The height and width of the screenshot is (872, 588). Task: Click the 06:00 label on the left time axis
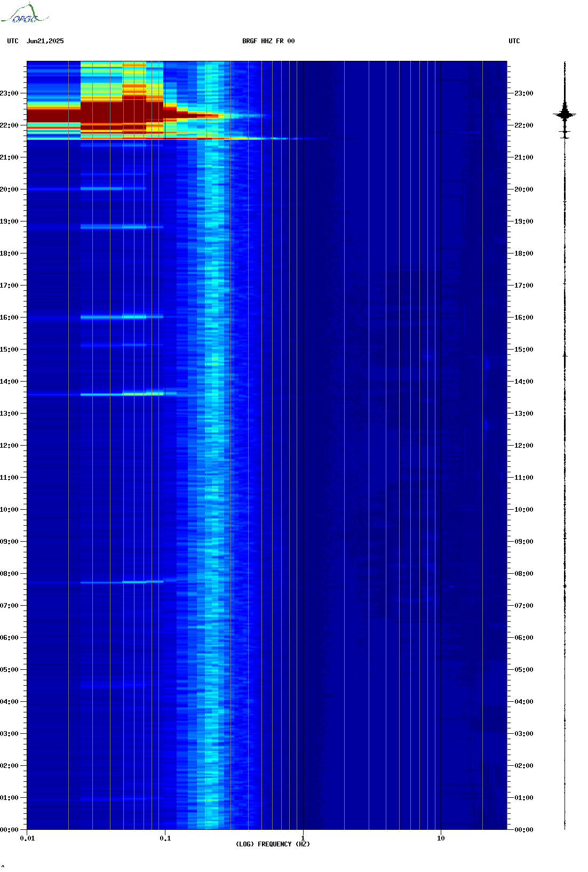[x=9, y=638]
